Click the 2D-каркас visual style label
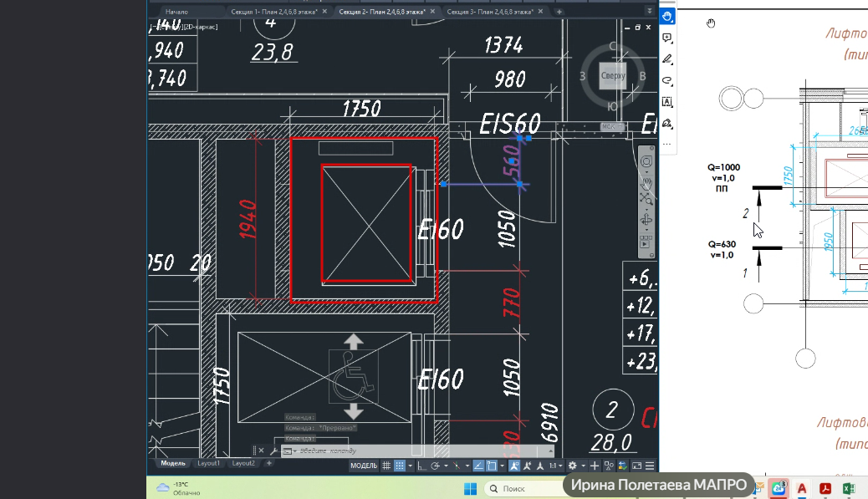The height and width of the screenshot is (499, 868). tap(200, 27)
